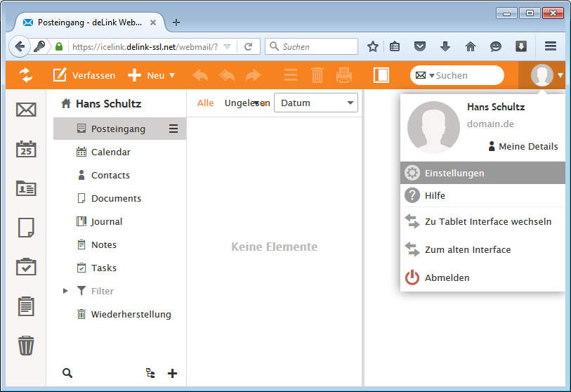The image size is (571, 392).
Task: Switch to Tablet Interface
Action: click(x=487, y=221)
